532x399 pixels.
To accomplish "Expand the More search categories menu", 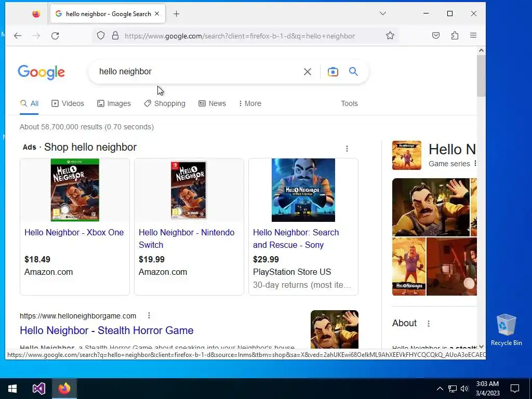I will coord(250,103).
